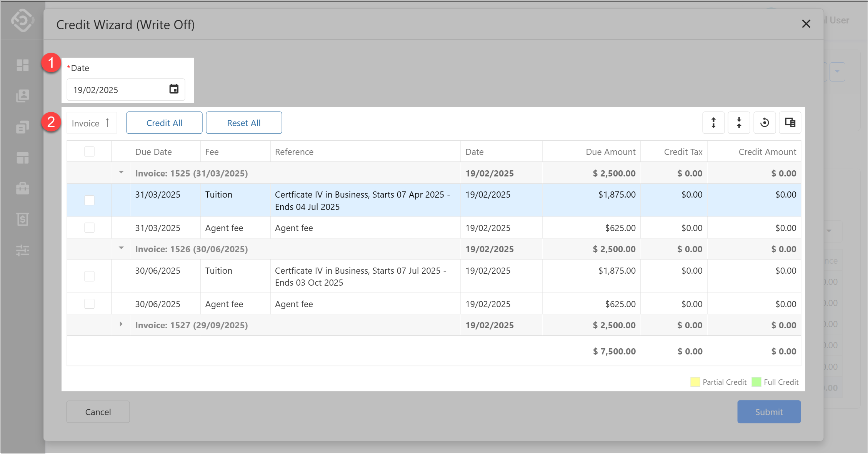Sort by the Credit Amount column header

pyautogui.click(x=767, y=152)
